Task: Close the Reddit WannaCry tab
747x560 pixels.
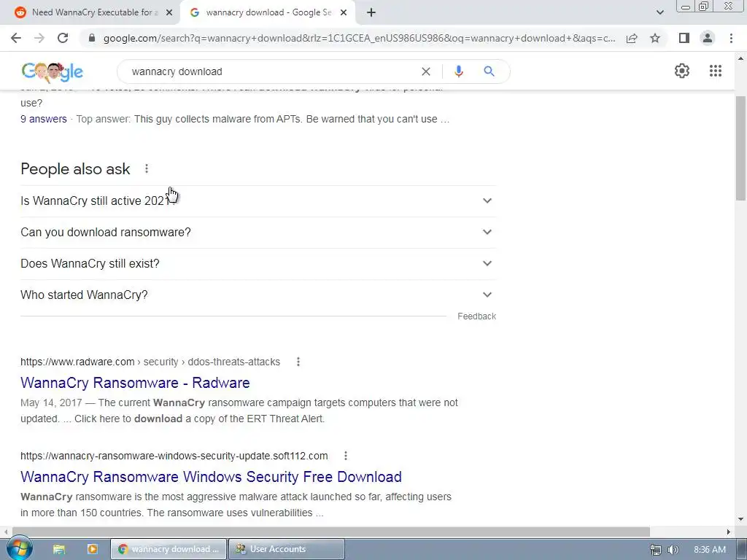Action: coord(169,13)
